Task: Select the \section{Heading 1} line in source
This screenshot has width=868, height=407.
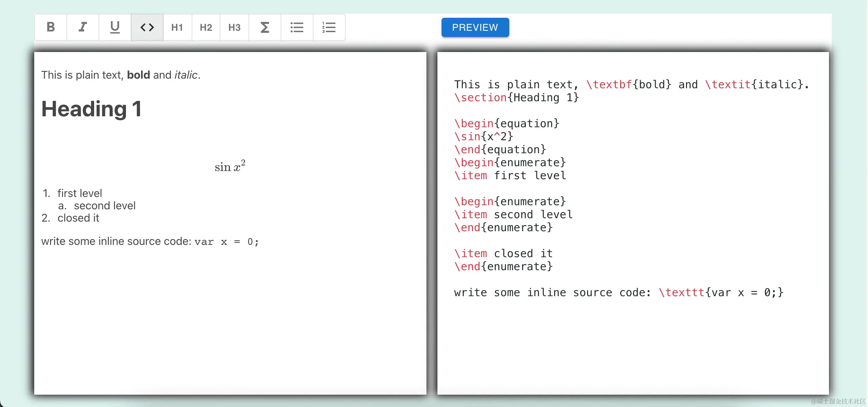Action: (516, 97)
